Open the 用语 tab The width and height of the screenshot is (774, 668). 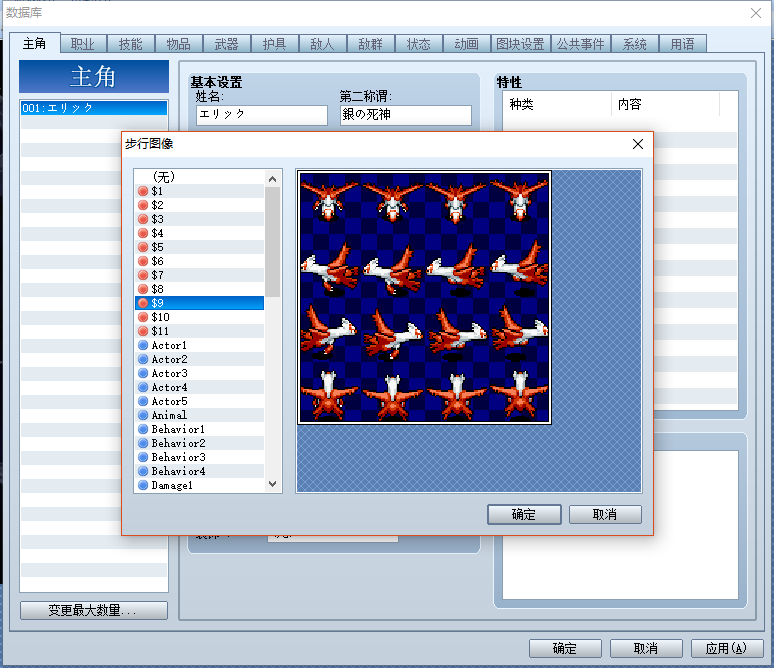click(x=683, y=44)
